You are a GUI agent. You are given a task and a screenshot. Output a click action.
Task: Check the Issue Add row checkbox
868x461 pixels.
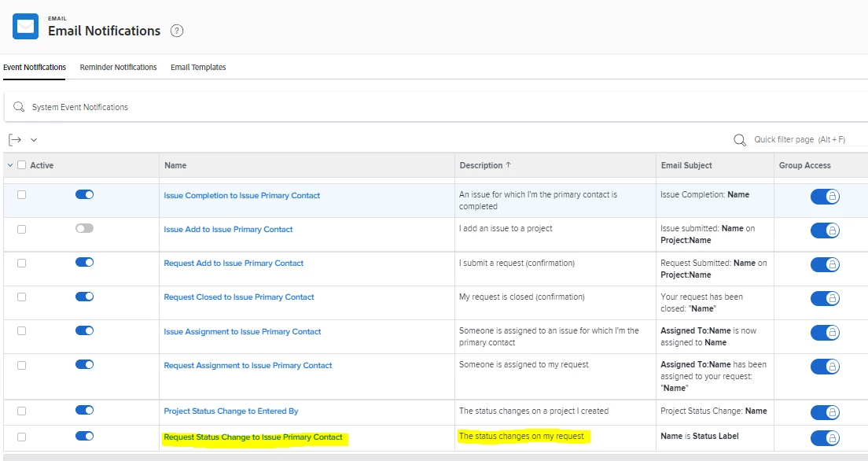pyautogui.click(x=21, y=229)
